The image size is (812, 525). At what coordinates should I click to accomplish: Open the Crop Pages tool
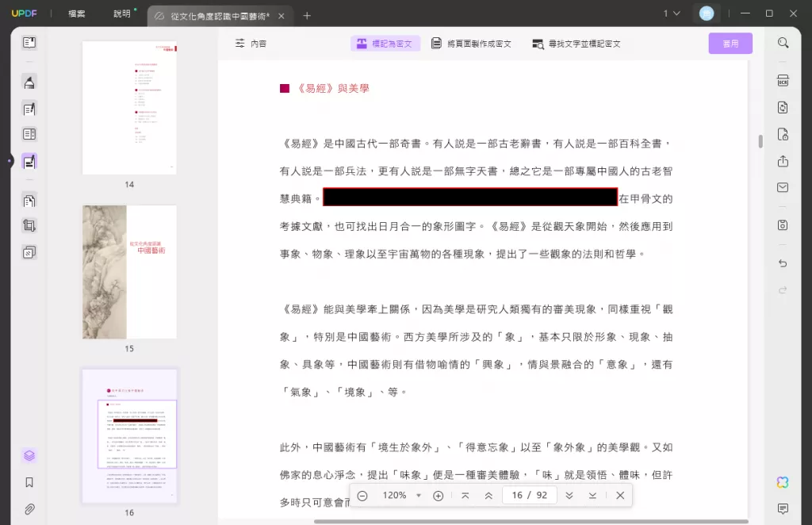(29, 225)
